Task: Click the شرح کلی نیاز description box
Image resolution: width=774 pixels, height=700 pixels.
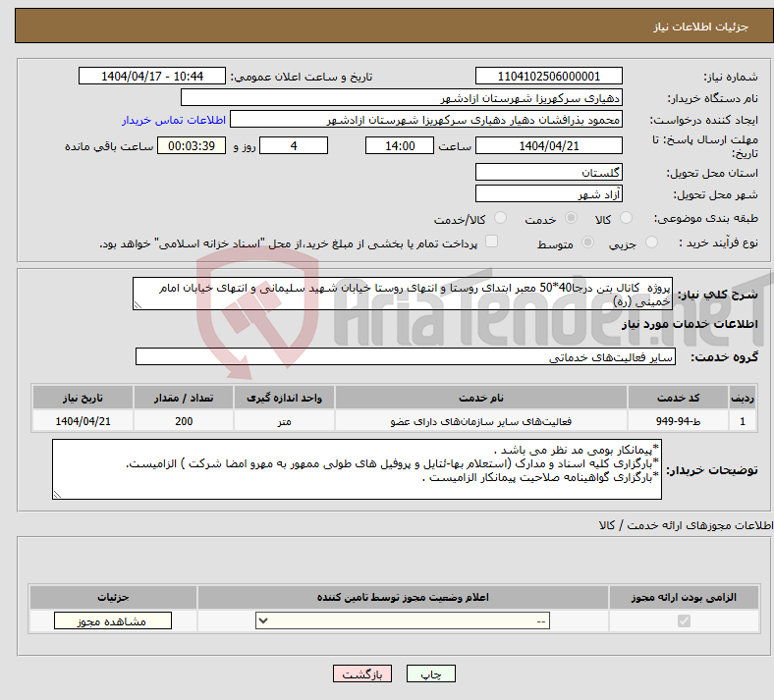Action: [x=403, y=294]
